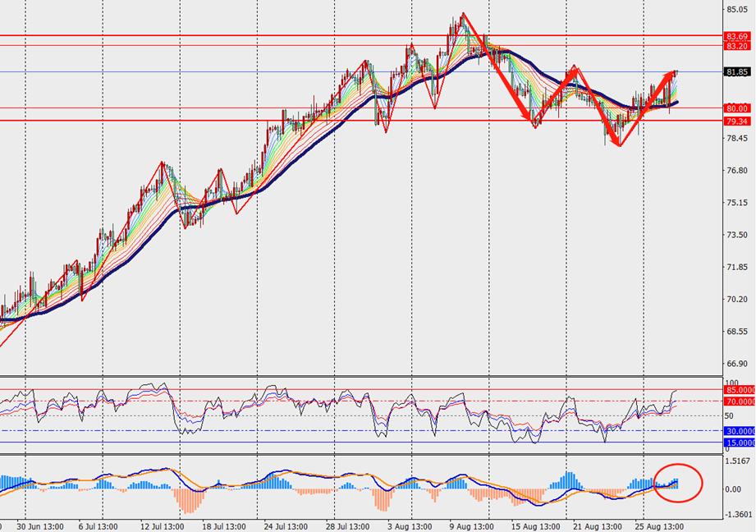The height and width of the screenshot is (532, 756).
Task: Select the 9 Aug 13:00 time label
Action: coord(472,526)
